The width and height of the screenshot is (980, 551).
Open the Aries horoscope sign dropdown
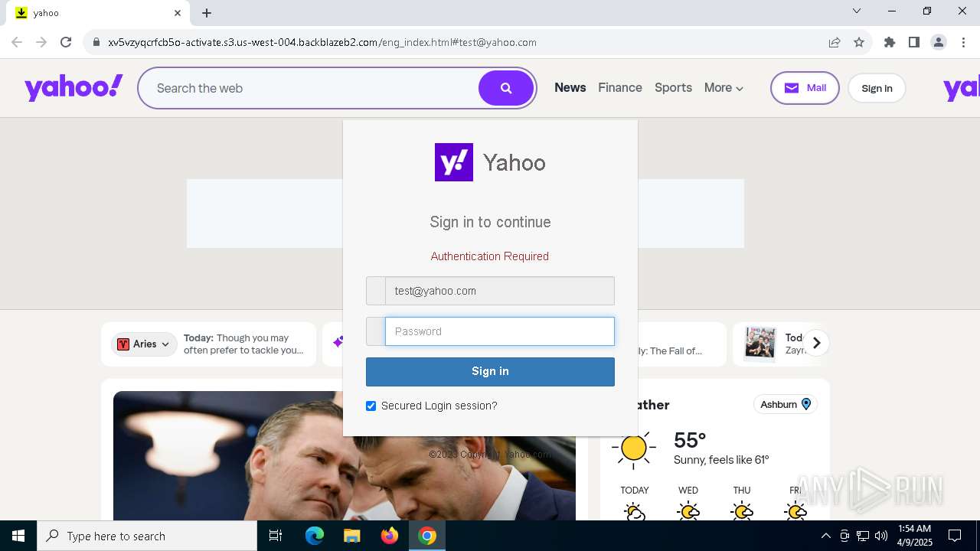pyautogui.click(x=144, y=344)
